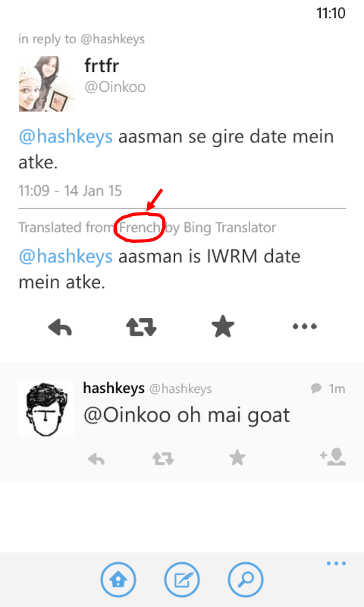Go to Home timeline button

[119, 579]
